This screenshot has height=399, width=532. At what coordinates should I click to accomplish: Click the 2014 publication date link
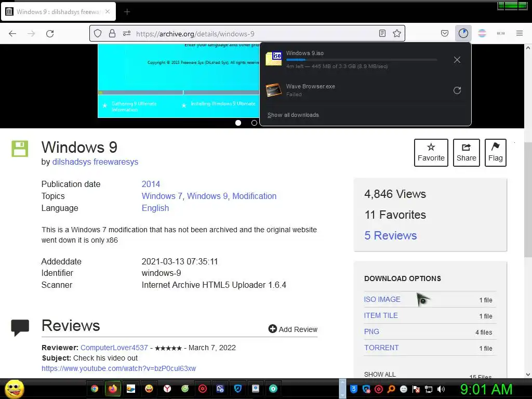pyautogui.click(x=151, y=184)
